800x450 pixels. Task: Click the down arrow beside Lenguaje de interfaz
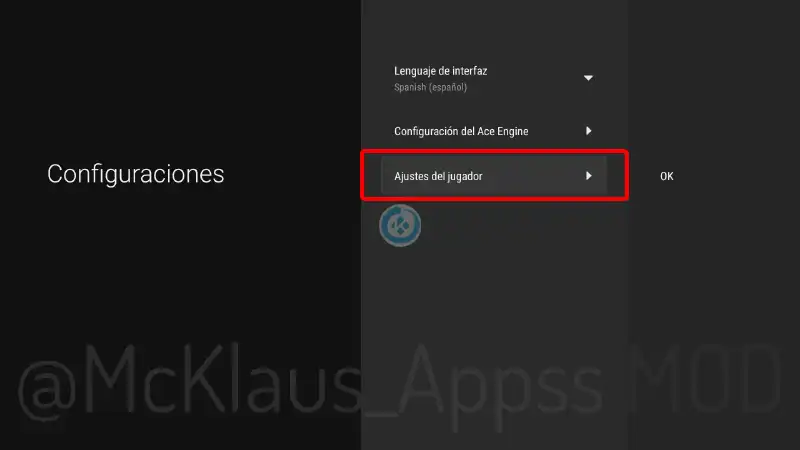(588, 78)
